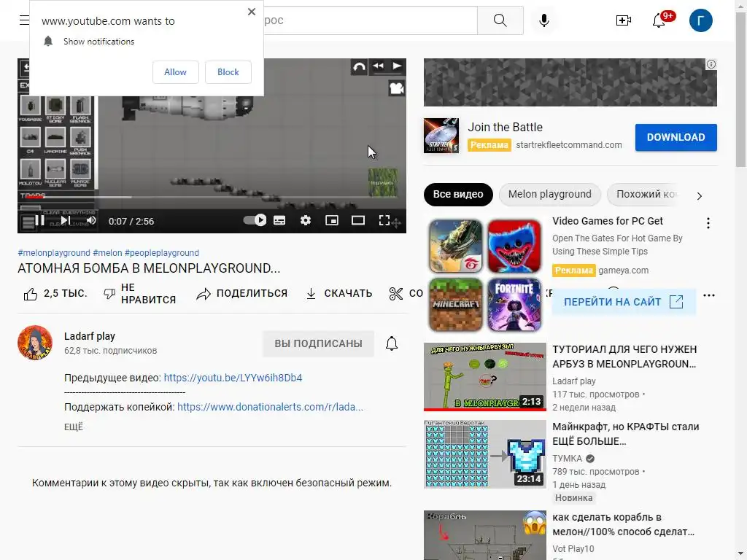Start voice search with microphone icon

[544, 20]
